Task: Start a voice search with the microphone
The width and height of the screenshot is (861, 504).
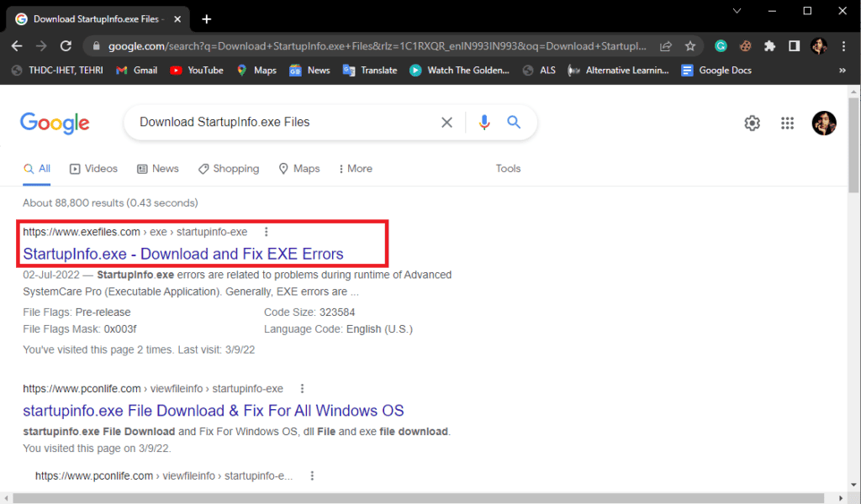Action: [483, 123]
